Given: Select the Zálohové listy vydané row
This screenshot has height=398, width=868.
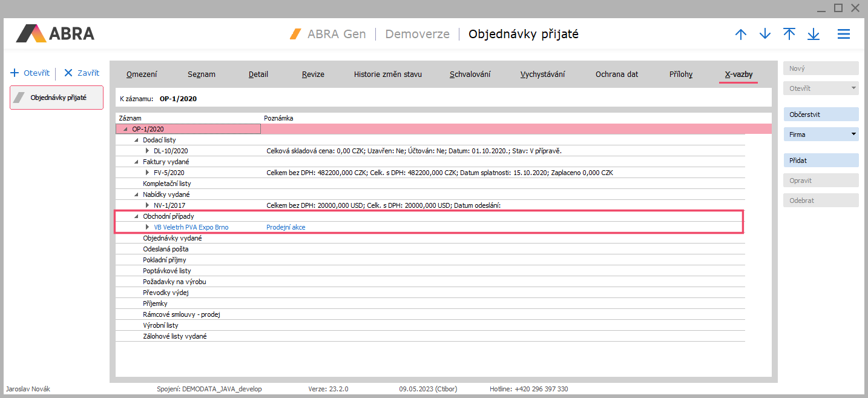Looking at the screenshot, I should tap(174, 336).
